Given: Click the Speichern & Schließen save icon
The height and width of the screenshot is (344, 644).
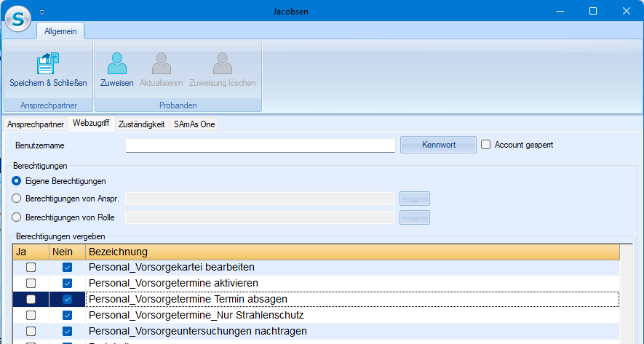Looking at the screenshot, I should tap(48, 63).
